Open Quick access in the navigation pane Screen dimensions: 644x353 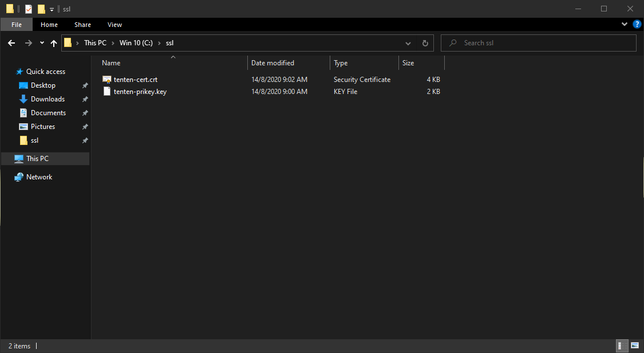coord(46,72)
